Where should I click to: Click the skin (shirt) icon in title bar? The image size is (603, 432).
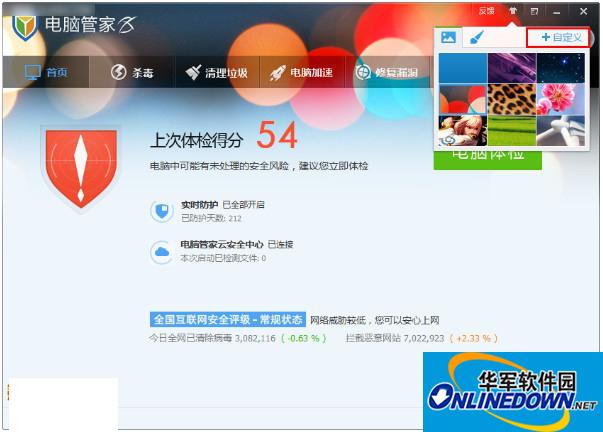[x=513, y=11]
